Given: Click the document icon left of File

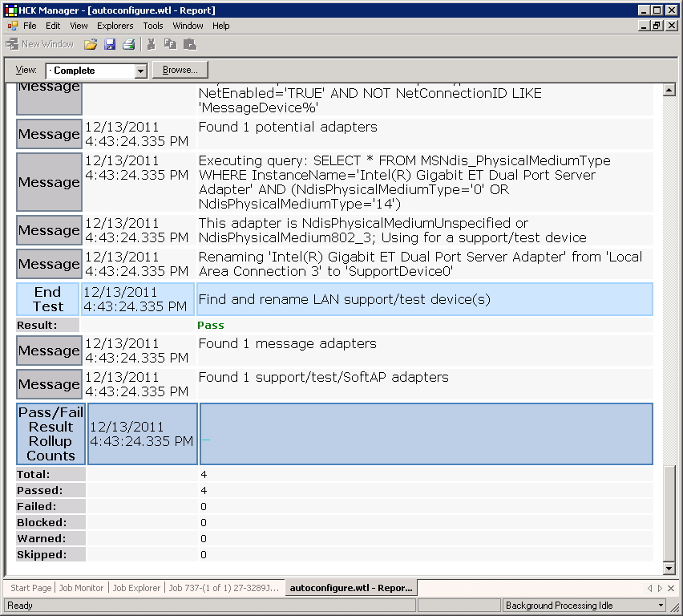Looking at the screenshot, I should (x=13, y=26).
